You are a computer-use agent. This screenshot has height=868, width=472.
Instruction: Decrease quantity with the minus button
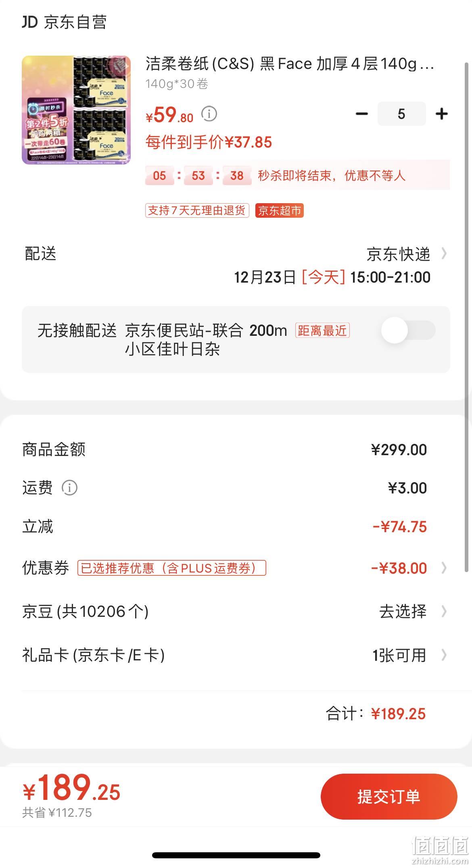click(361, 114)
